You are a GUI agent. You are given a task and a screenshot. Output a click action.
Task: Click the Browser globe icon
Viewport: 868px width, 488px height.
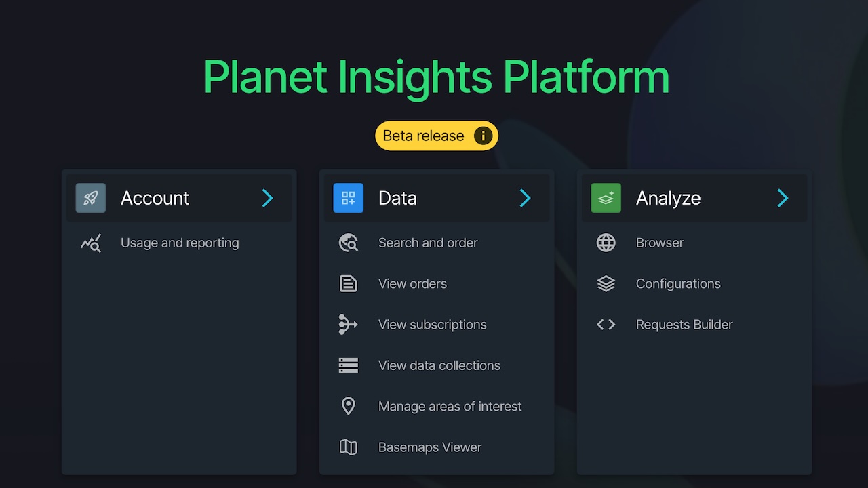606,243
